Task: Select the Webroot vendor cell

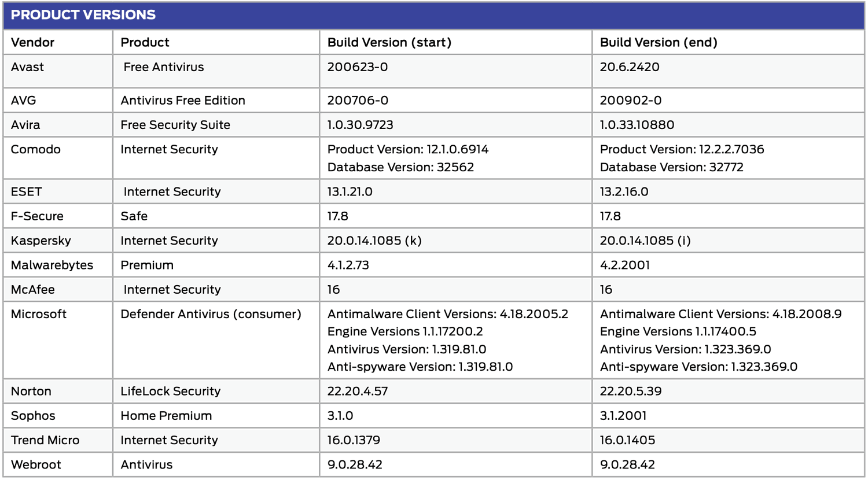Action: coord(36,464)
